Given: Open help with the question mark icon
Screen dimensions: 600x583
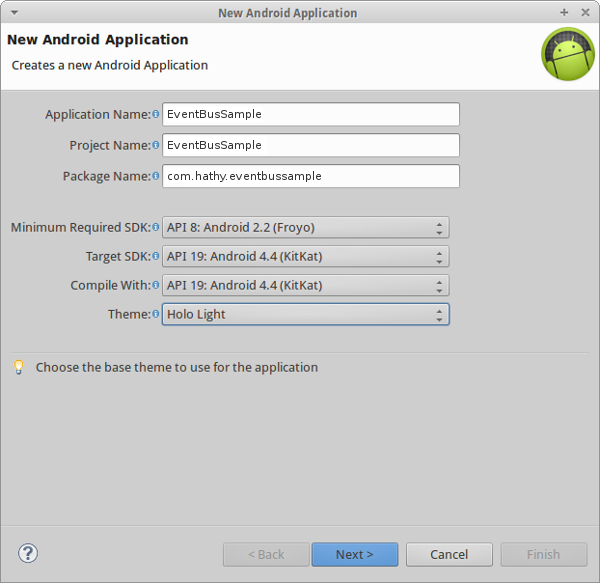Looking at the screenshot, I should (28, 553).
